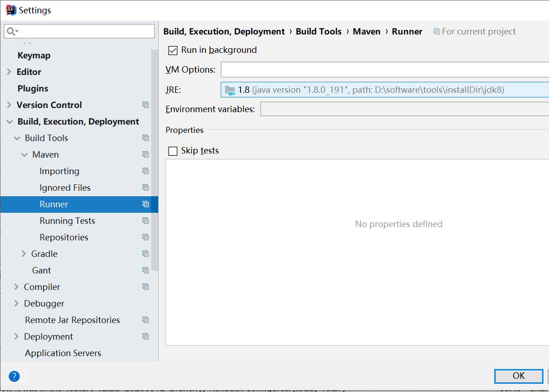This screenshot has width=549, height=392.
Task: Click Maven in breadcrumb
Action: click(366, 32)
